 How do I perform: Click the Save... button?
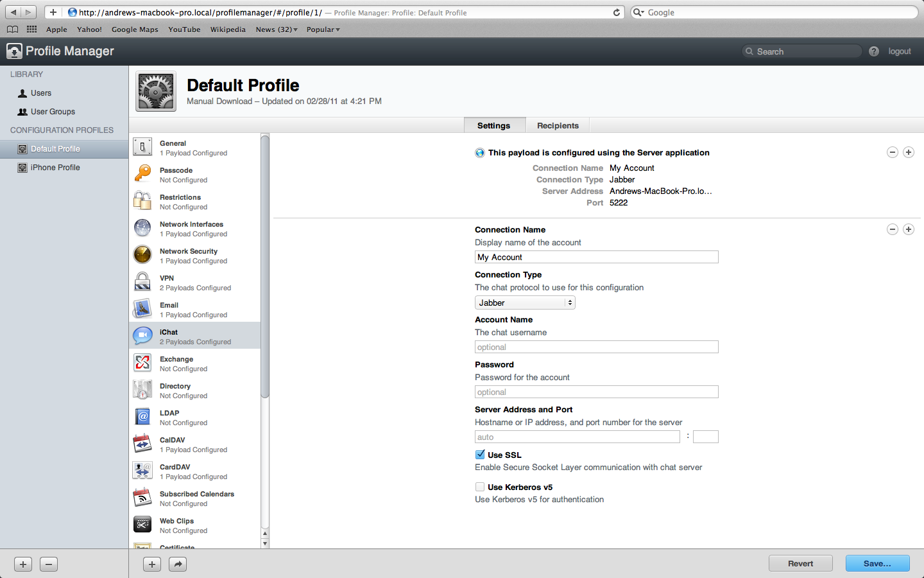(877, 563)
